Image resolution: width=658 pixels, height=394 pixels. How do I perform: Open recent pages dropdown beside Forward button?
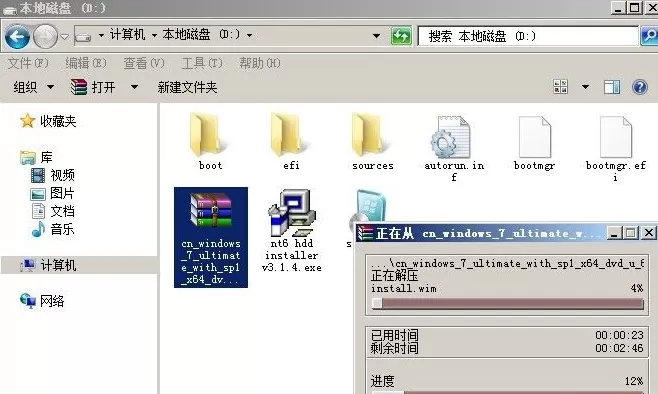click(64, 37)
